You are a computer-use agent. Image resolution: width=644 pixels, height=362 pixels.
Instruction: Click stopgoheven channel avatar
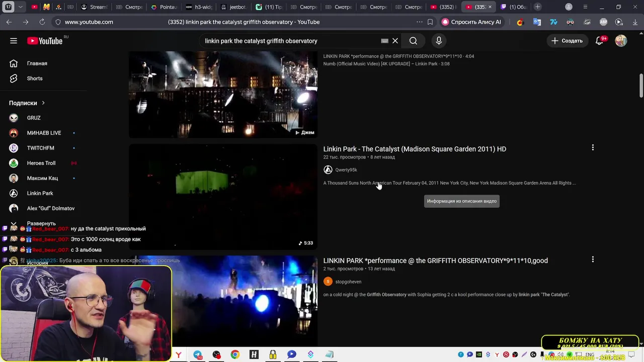point(328,282)
